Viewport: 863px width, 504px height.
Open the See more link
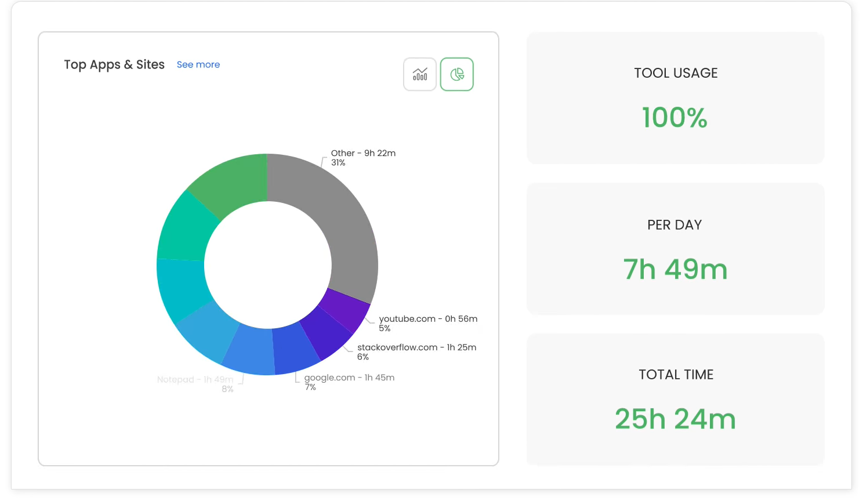pos(198,64)
